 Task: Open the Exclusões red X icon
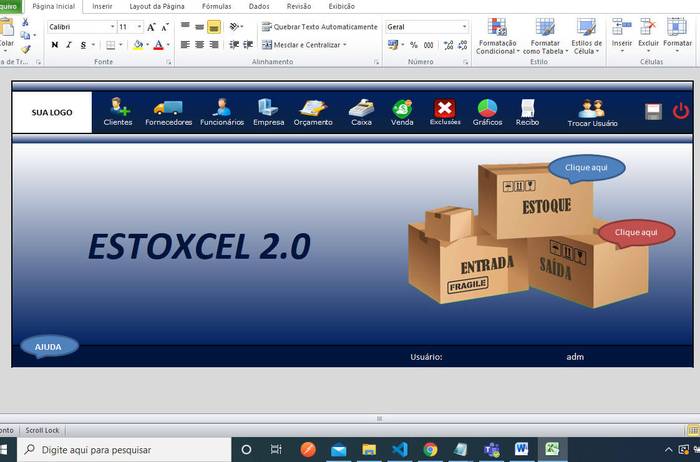coord(445,108)
